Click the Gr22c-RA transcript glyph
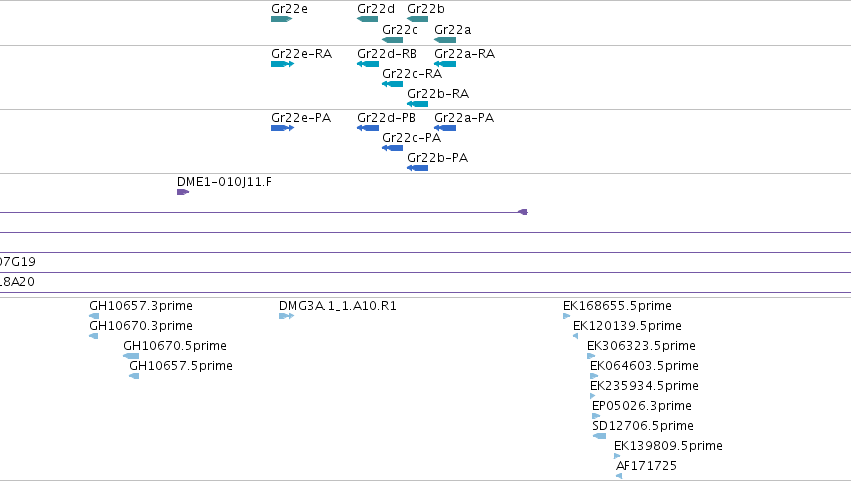Viewport: 851px width, 481px height. tap(392, 84)
